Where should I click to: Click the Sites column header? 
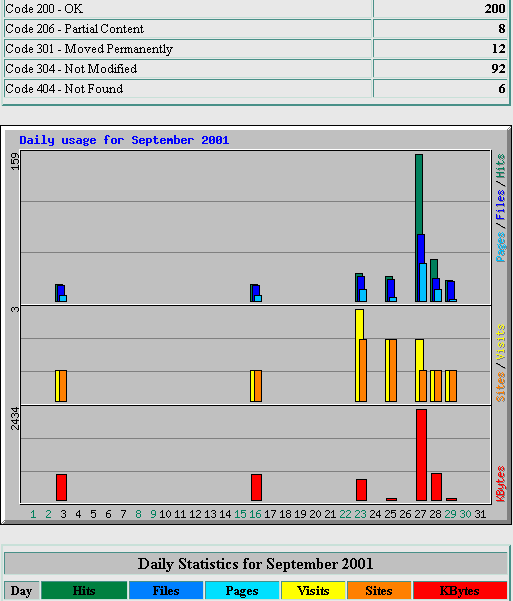click(379, 591)
